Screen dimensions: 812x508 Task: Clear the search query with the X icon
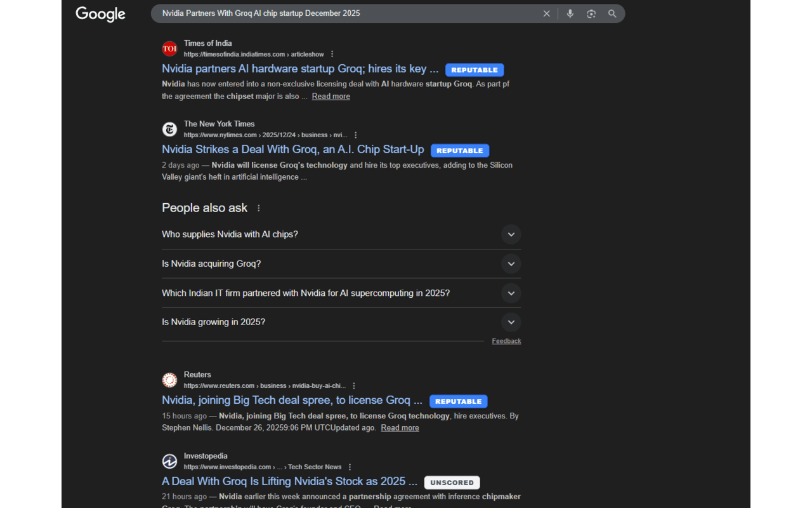tap(546, 13)
